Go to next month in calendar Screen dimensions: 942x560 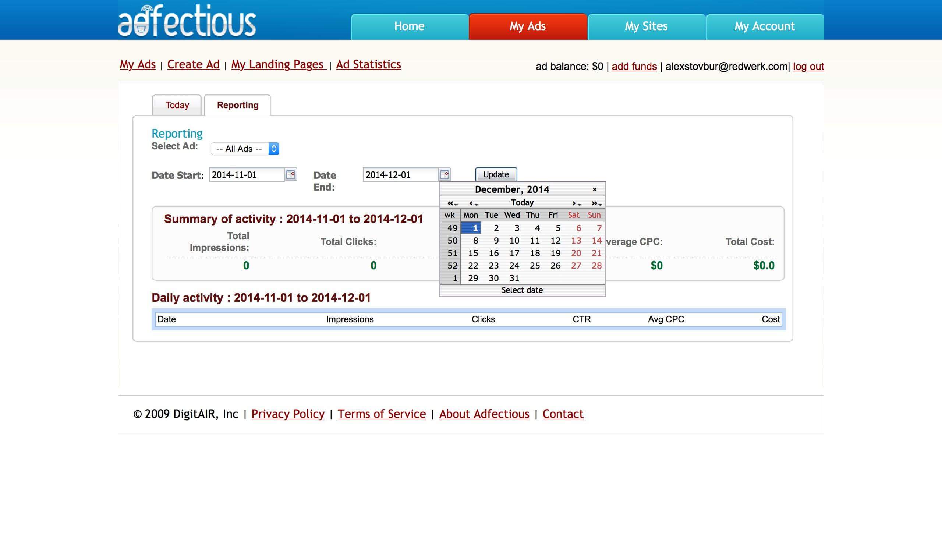point(576,203)
